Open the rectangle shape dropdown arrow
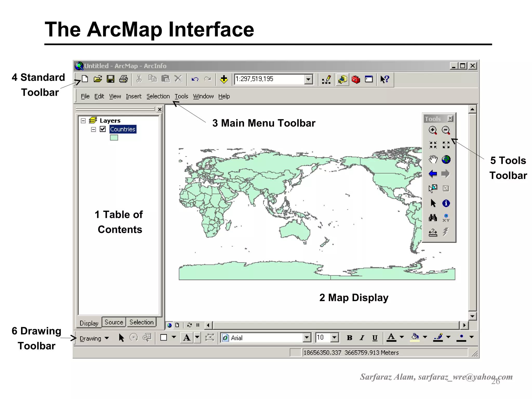The image size is (532, 399). (x=174, y=337)
